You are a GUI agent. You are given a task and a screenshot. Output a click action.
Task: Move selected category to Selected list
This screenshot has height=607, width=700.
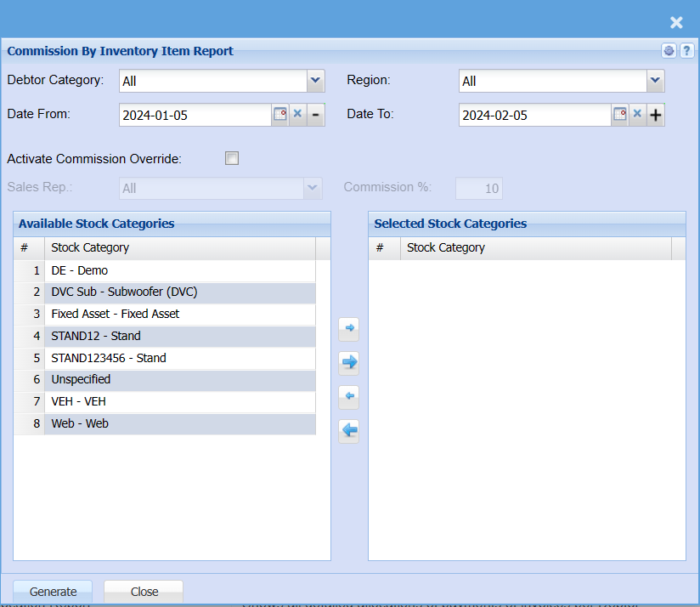[349, 328]
